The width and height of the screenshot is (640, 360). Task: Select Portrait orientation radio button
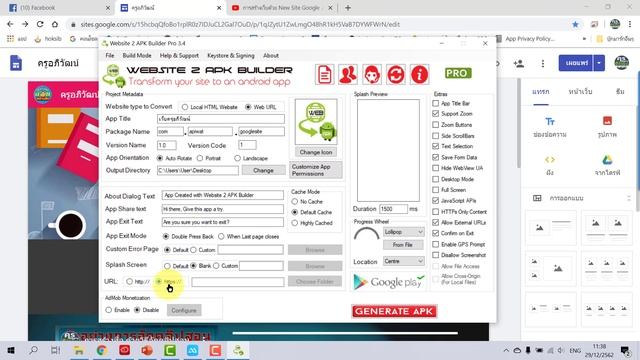pos(200,158)
